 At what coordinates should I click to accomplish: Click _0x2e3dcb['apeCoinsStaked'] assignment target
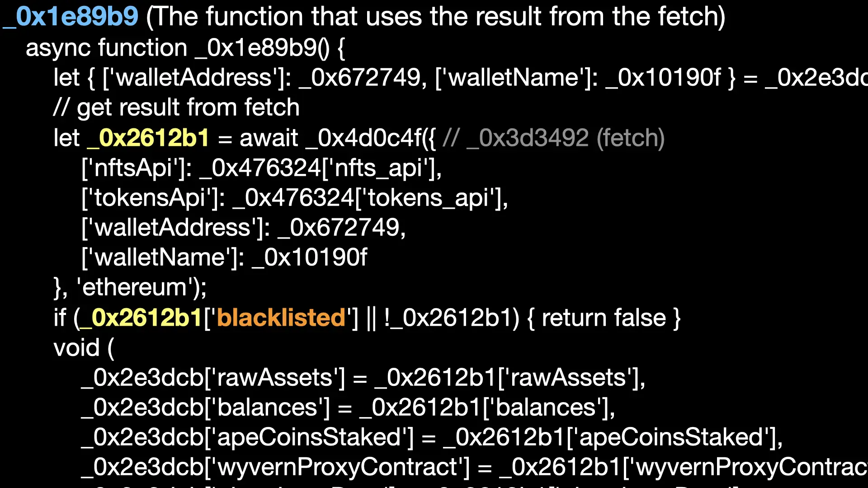tap(247, 437)
